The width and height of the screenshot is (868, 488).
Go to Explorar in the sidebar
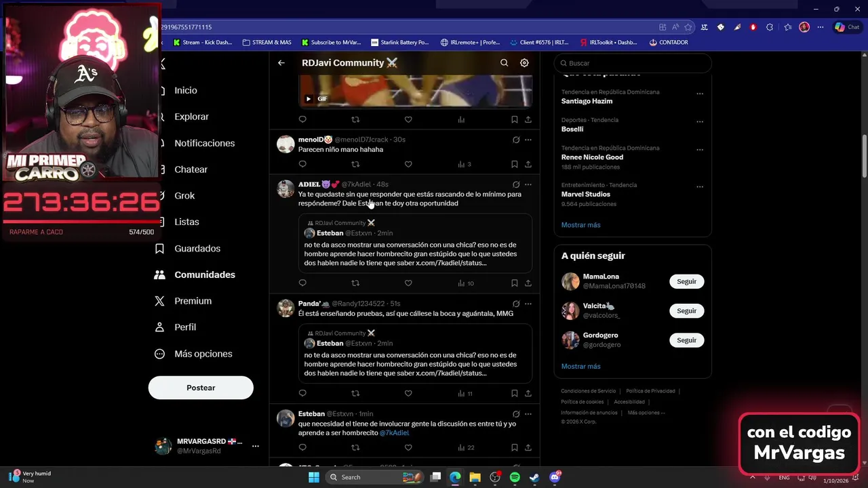(191, 117)
